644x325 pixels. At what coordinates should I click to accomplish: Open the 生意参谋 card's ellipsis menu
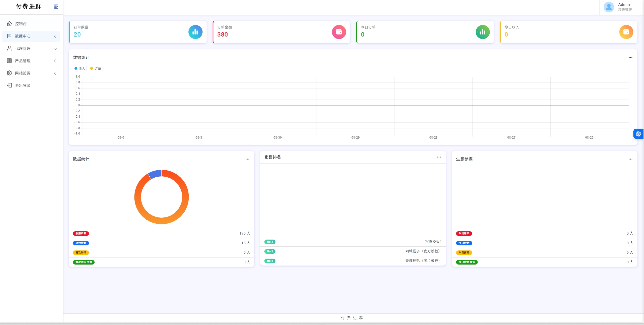(x=630, y=159)
